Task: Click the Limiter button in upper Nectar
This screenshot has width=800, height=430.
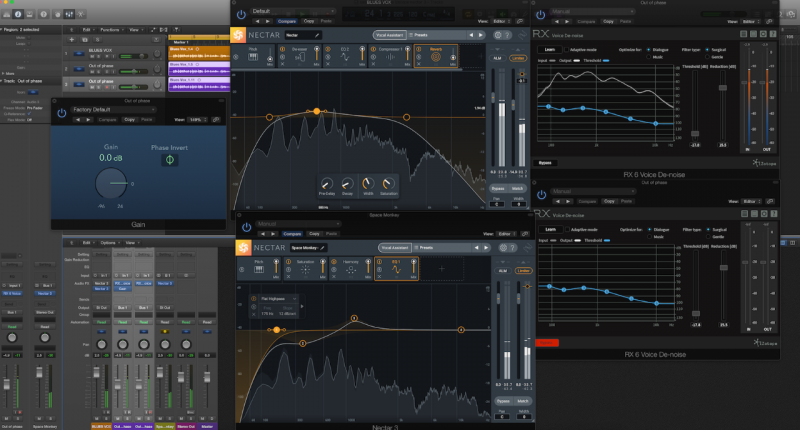Action: point(518,58)
